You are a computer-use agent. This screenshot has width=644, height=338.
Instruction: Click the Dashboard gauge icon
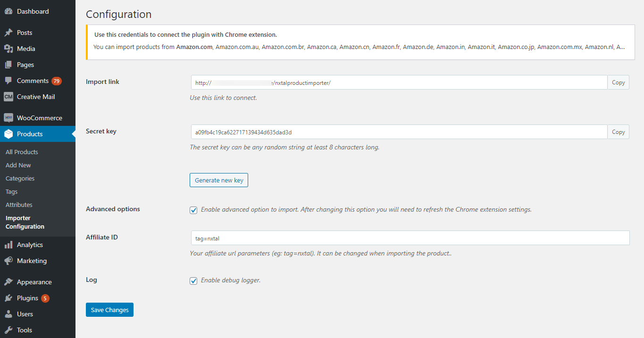pos(8,11)
